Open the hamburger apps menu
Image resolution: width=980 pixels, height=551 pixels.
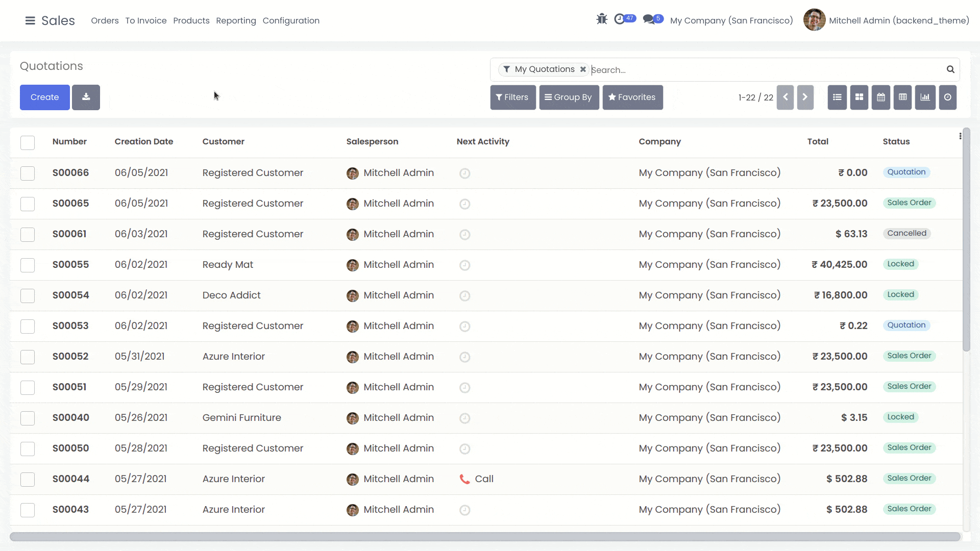click(30, 21)
